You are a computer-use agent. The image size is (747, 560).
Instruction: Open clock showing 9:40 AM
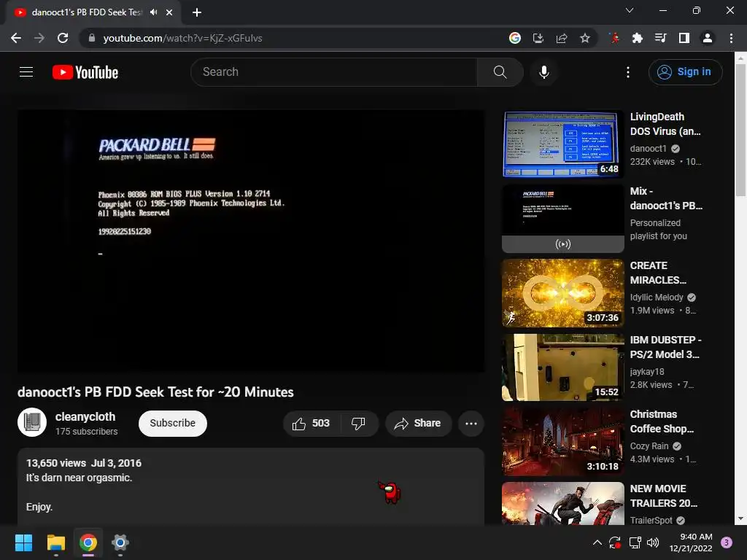pyautogui.click(x=691, y=542)
